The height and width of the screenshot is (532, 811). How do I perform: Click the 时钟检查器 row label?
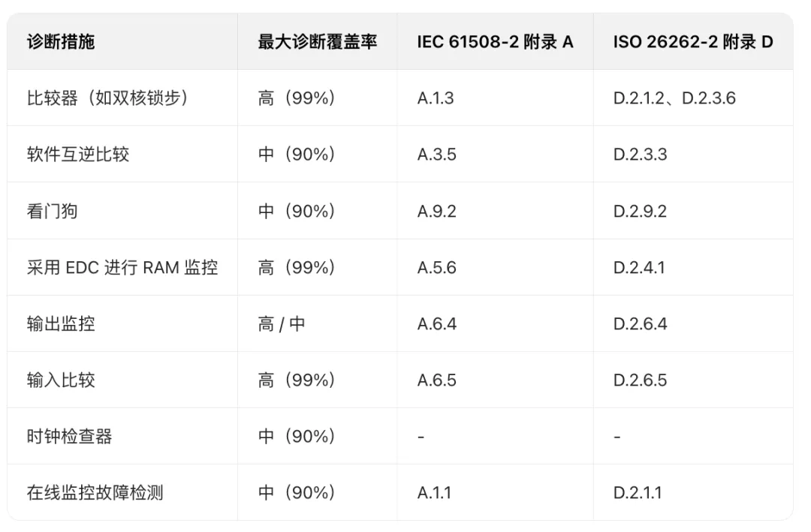click(69, 437)
